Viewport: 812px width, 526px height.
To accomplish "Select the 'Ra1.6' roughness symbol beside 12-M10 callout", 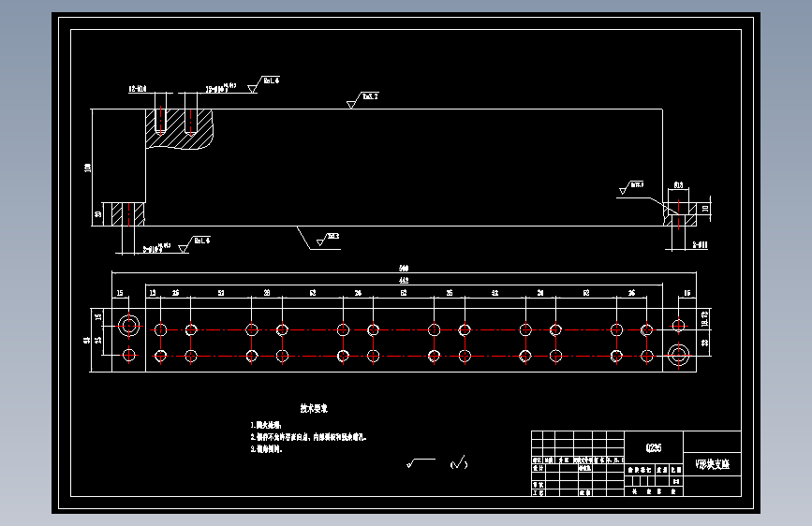I will click(263, 84).
